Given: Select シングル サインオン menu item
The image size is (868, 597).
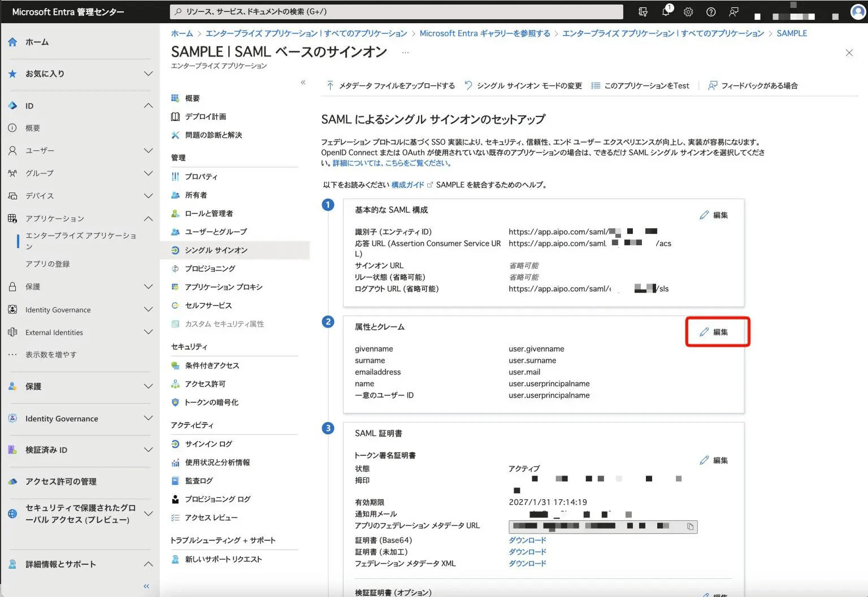Looking at the screenshot, I should (235, 250).
